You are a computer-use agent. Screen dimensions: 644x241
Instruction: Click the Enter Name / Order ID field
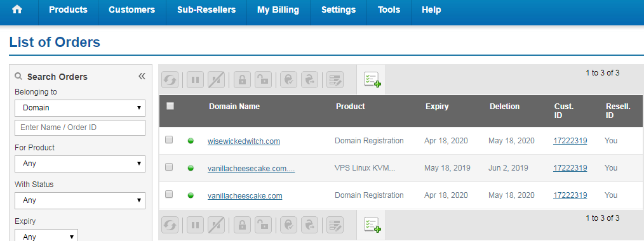click(80, 127)
